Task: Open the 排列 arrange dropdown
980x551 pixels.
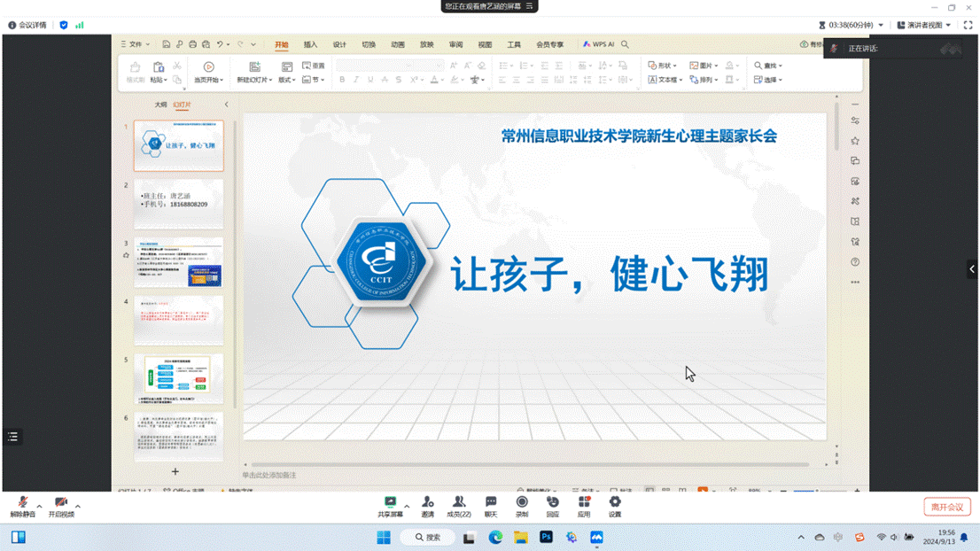Action: [x=704, y=80]
